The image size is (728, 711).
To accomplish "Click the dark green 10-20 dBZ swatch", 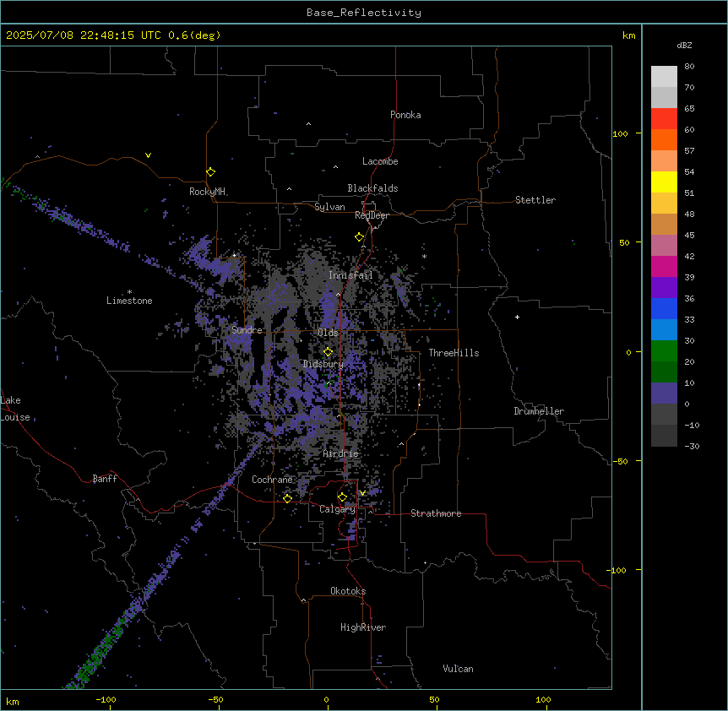I will pyautogui.click(x=664, y=372).
